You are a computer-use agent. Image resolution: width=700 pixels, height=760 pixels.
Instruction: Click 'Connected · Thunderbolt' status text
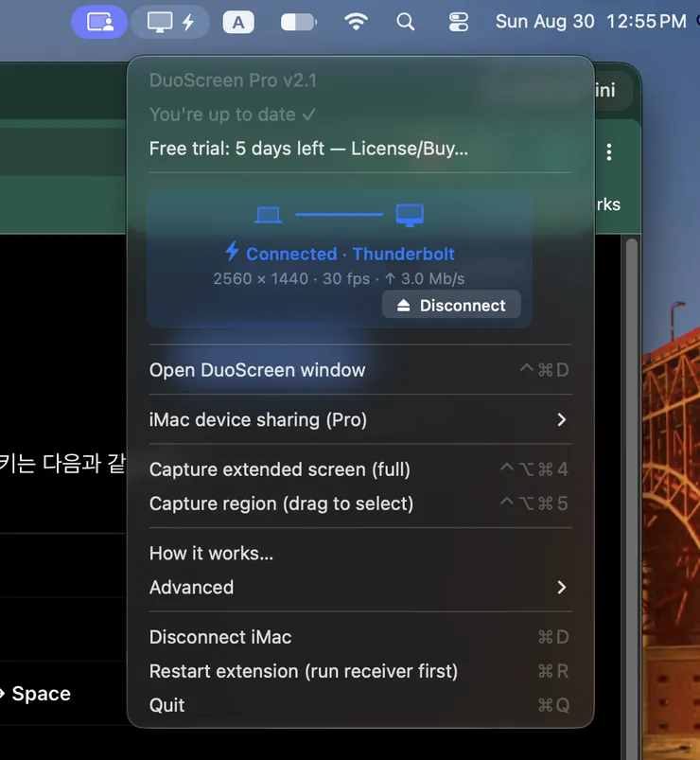pos(341,253)
